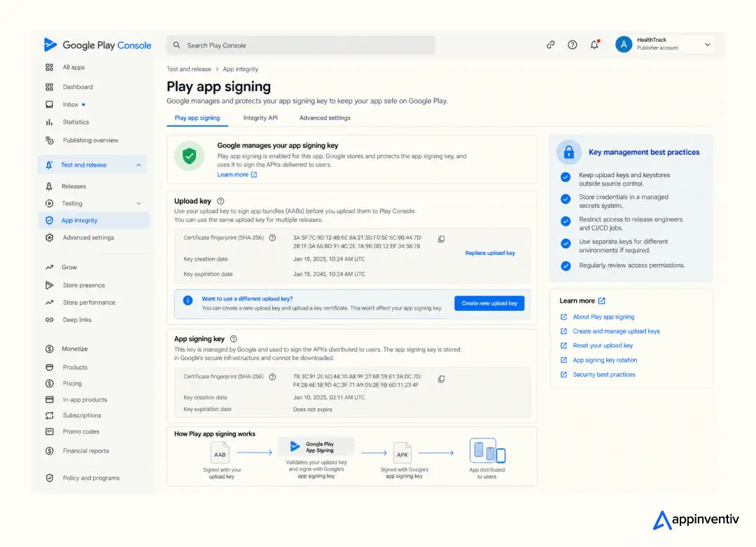This screenshot has height=547, width=756.
Task: Click the Subscriptions refresh icon
Action: [49, 415]
